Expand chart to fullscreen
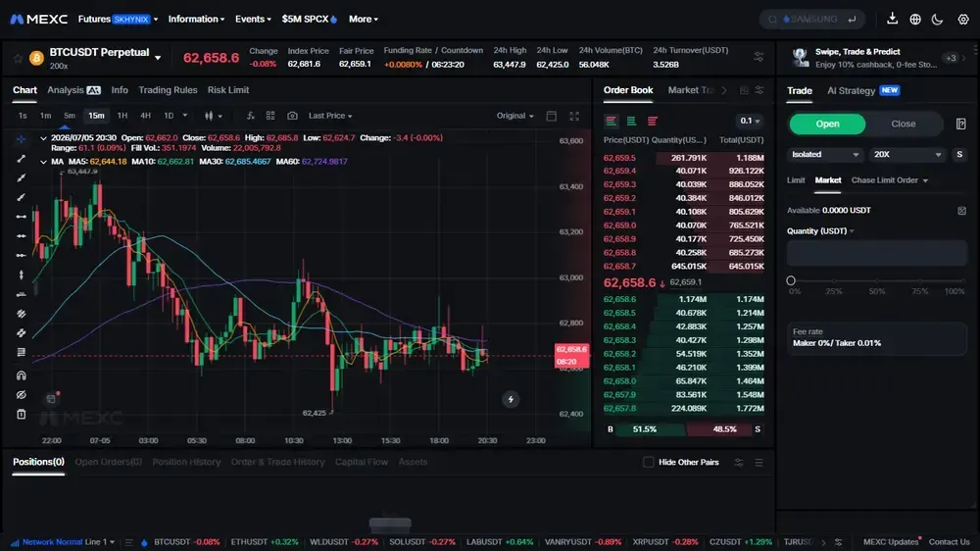 573,116
